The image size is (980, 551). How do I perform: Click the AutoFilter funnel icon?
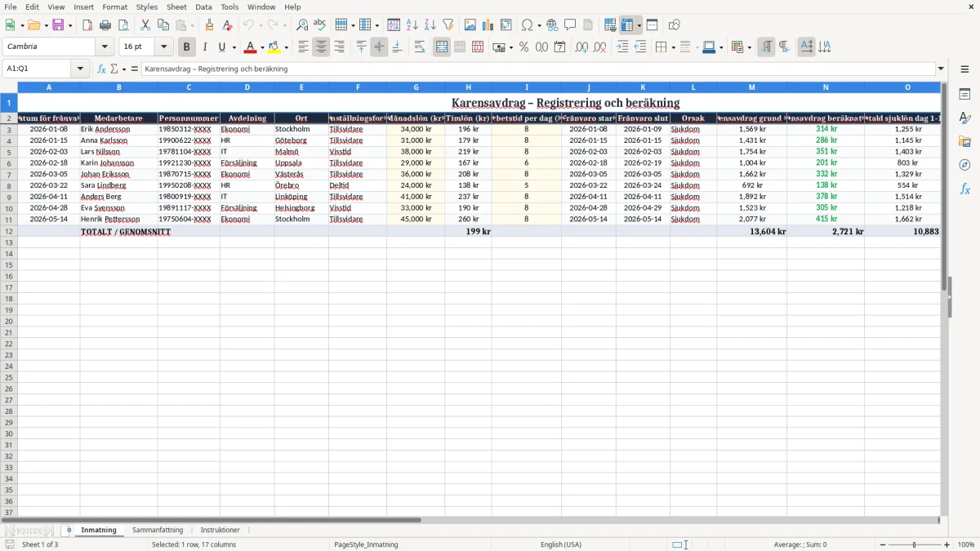(x=448, y=25)
